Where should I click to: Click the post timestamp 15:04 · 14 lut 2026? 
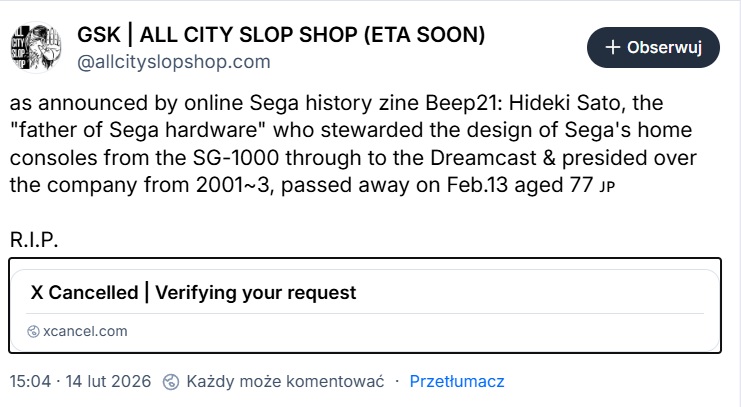(80, 381)
